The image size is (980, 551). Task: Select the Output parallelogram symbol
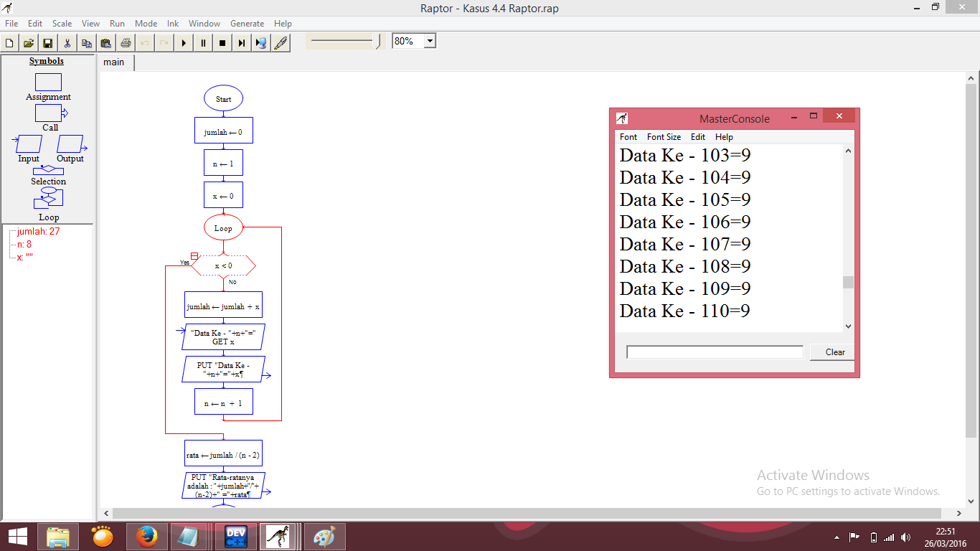click(x=70, y=143)
